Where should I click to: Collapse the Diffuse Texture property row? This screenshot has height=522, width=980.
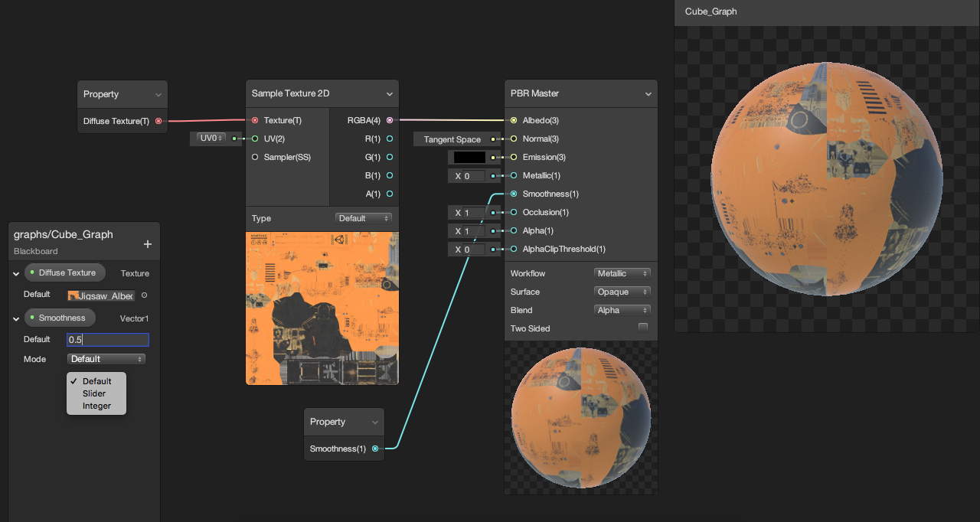point(16,273)
